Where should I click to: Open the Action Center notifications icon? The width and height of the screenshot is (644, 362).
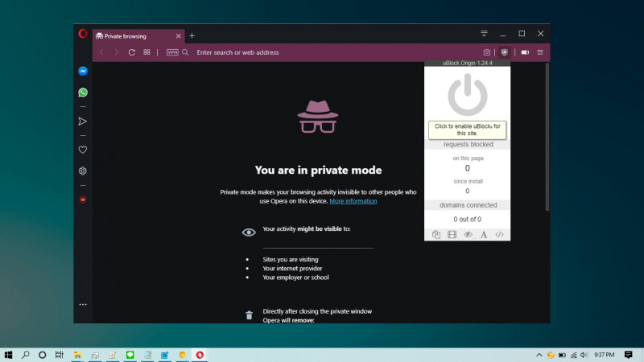coord(629,355)
